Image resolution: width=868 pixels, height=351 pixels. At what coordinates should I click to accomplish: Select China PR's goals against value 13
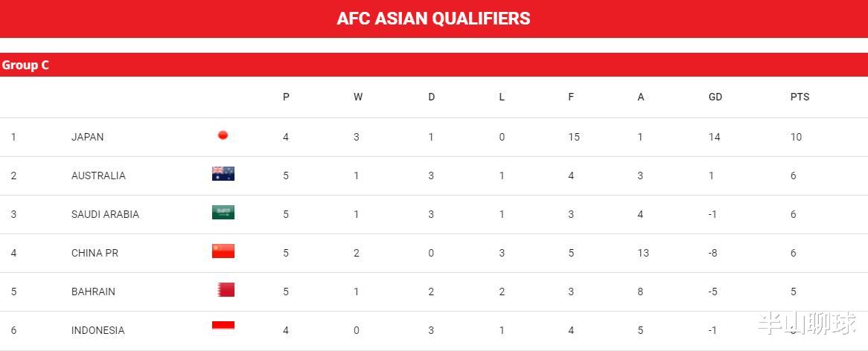[x=643, y=253]
